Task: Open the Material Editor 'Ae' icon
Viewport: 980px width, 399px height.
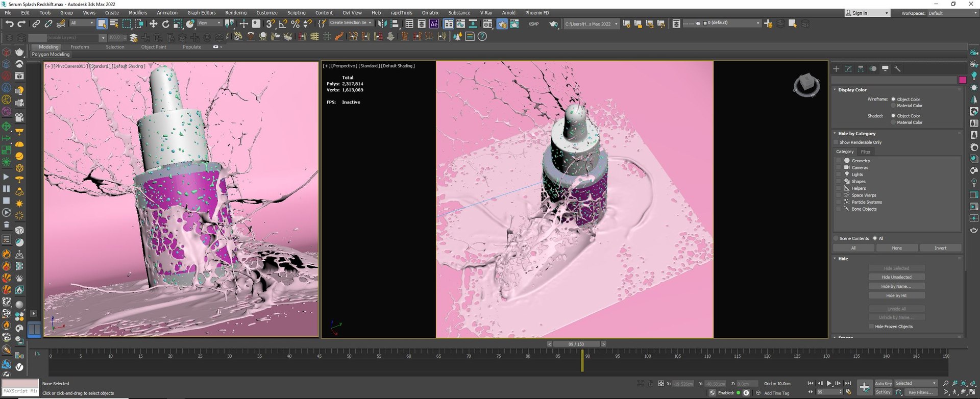Action: pyautogui.click(x=434, y=23)
